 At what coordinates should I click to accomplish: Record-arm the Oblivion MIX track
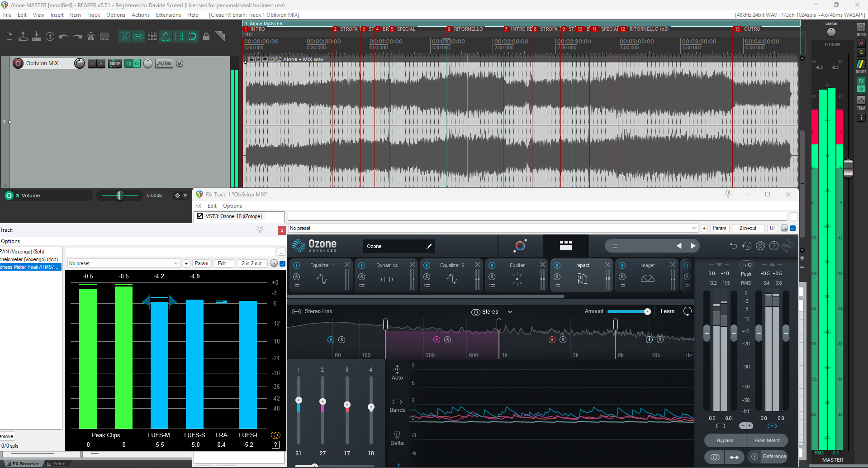pos(18,63)
